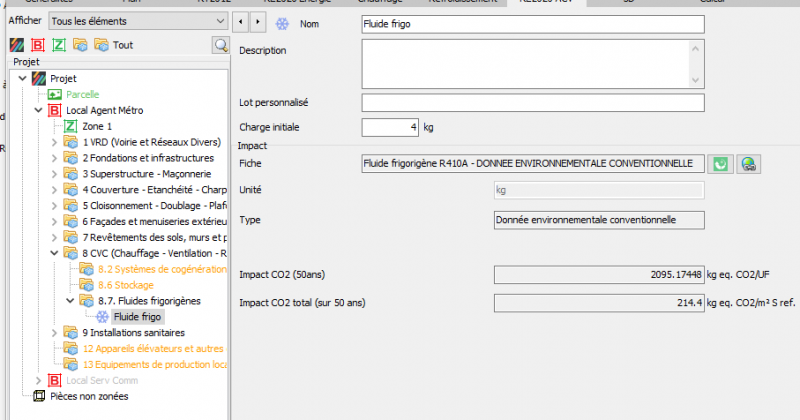The height and width of the screenshot is (420, 800).
Task: Click the magnifying glass search icon
Action: click(x=220, y=45)
